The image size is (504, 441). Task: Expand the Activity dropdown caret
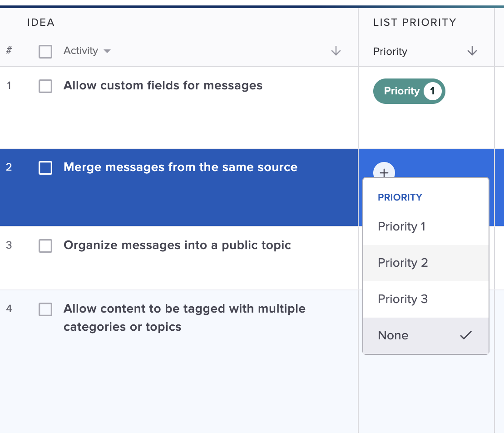click(x=107, y=51)
